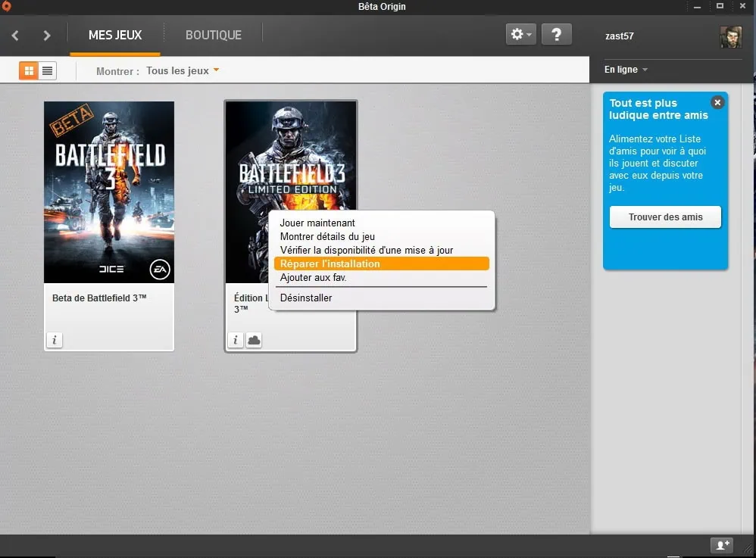Switch to list view of games
Screen dimensions: 756x558
[x=47, y=70]
